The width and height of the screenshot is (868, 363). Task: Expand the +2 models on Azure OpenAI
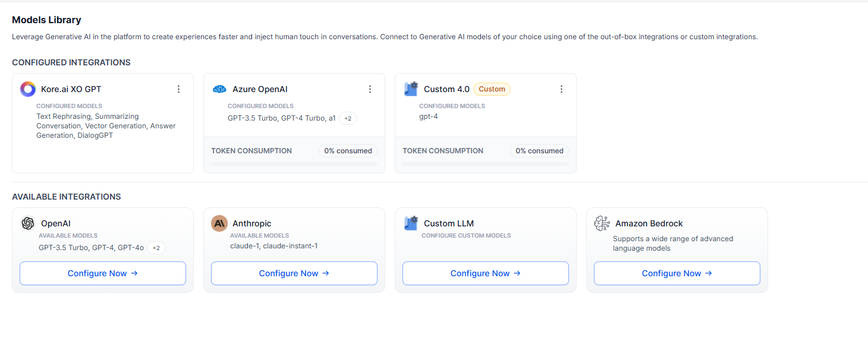(347, 118)
